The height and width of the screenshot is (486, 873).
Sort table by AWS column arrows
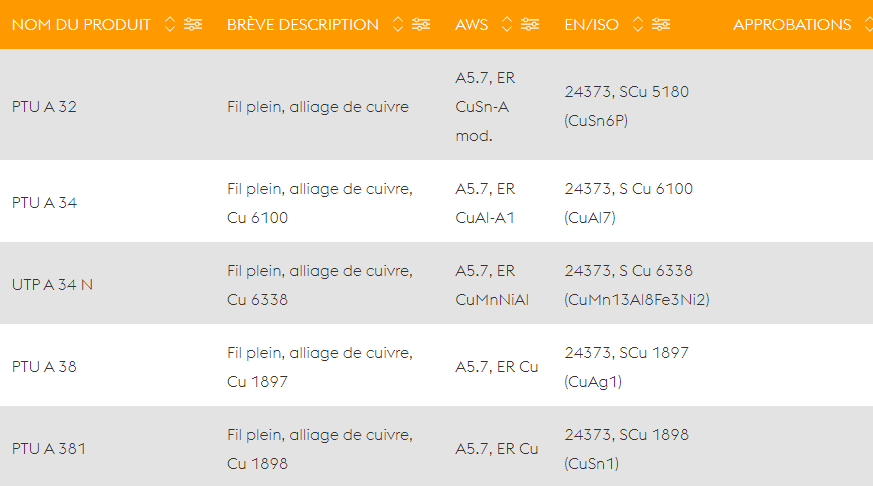pyautogui.click(x=507, y=24)
